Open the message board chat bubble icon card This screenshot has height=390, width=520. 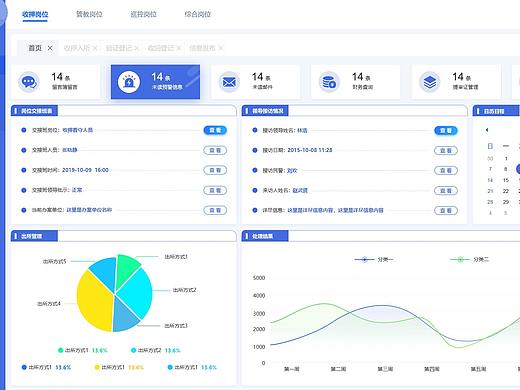point(29,82)
